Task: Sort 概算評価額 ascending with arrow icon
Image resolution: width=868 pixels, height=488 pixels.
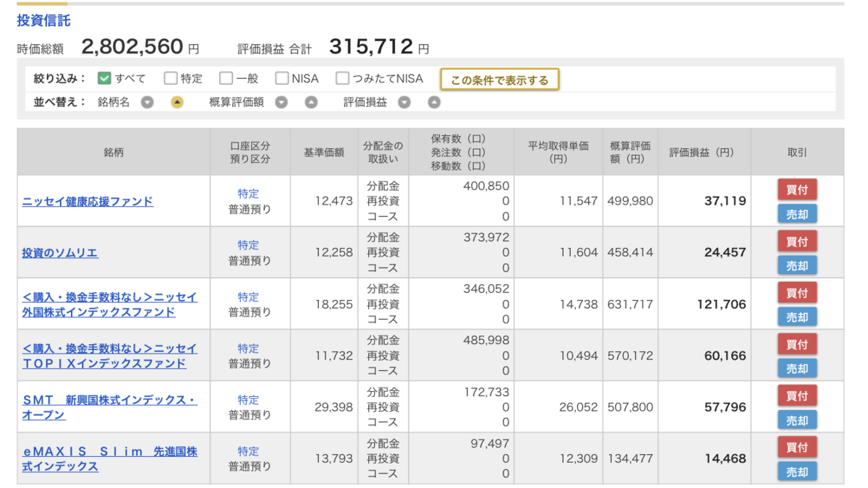Action: pos(310,102)
